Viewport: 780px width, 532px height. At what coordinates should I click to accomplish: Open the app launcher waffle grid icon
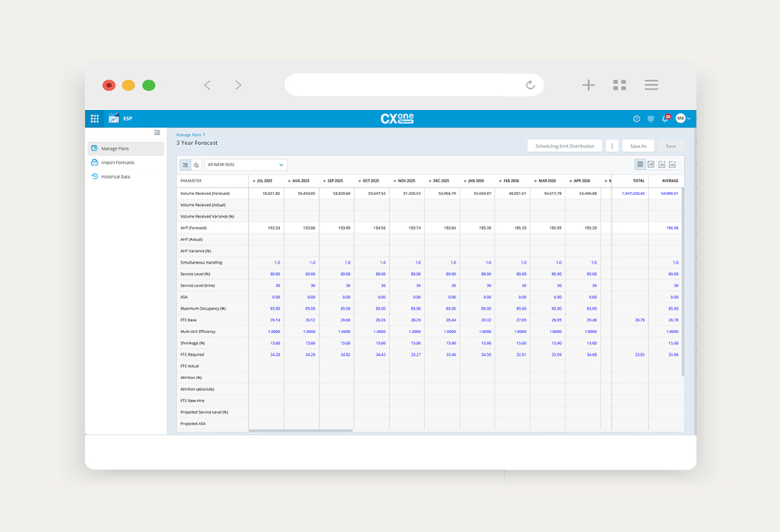point(94,119)
